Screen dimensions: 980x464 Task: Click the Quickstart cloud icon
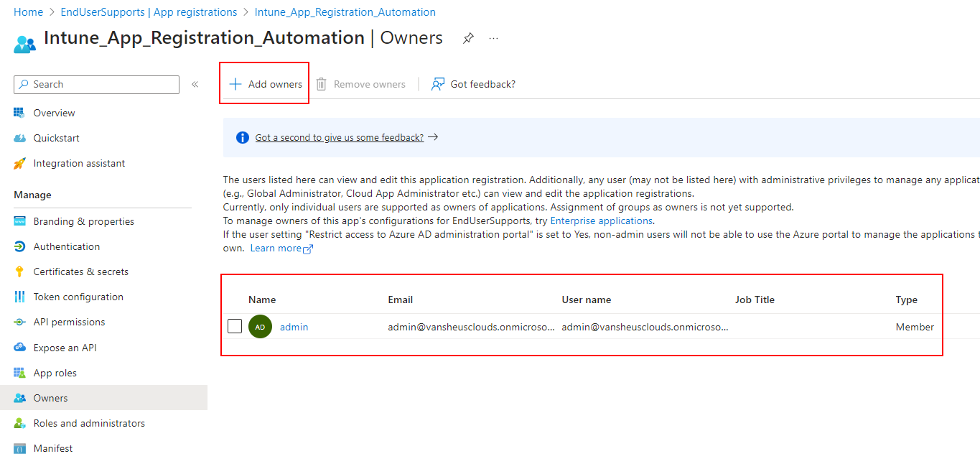click(19, 138)
